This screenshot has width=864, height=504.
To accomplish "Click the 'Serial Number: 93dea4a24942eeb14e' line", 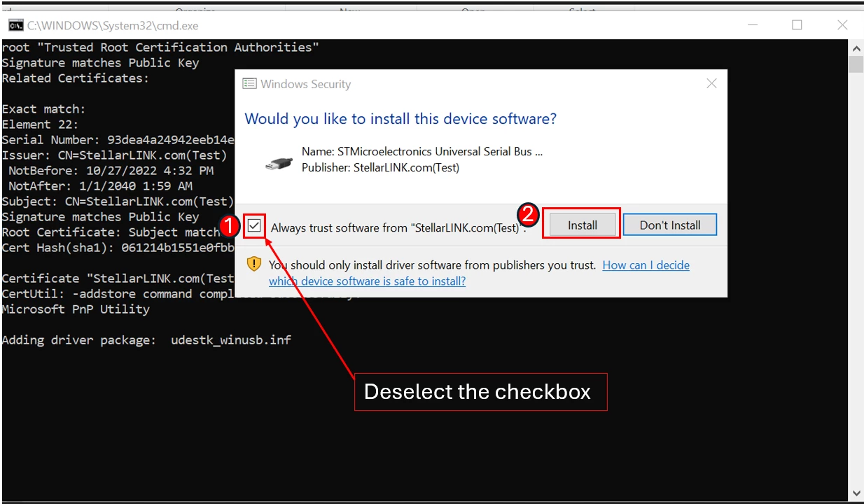I will click(118, 140).
